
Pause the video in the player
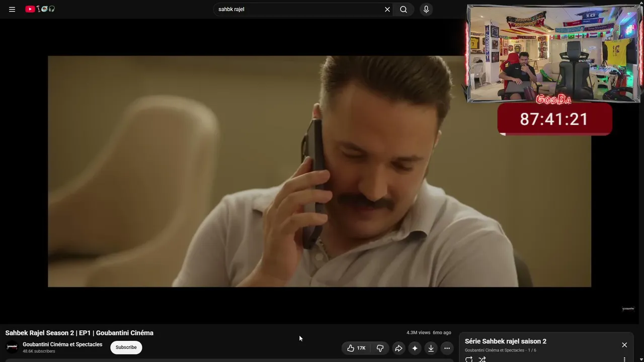pos(319,171)
